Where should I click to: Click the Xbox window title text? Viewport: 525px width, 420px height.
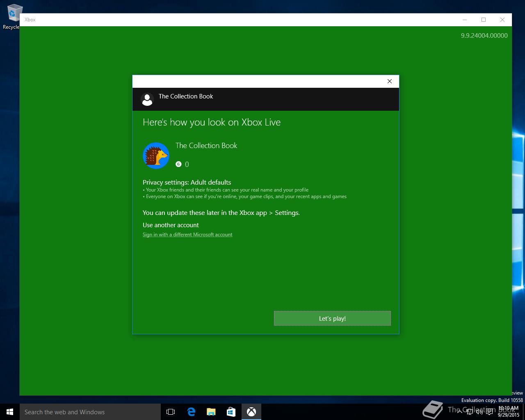30,20
